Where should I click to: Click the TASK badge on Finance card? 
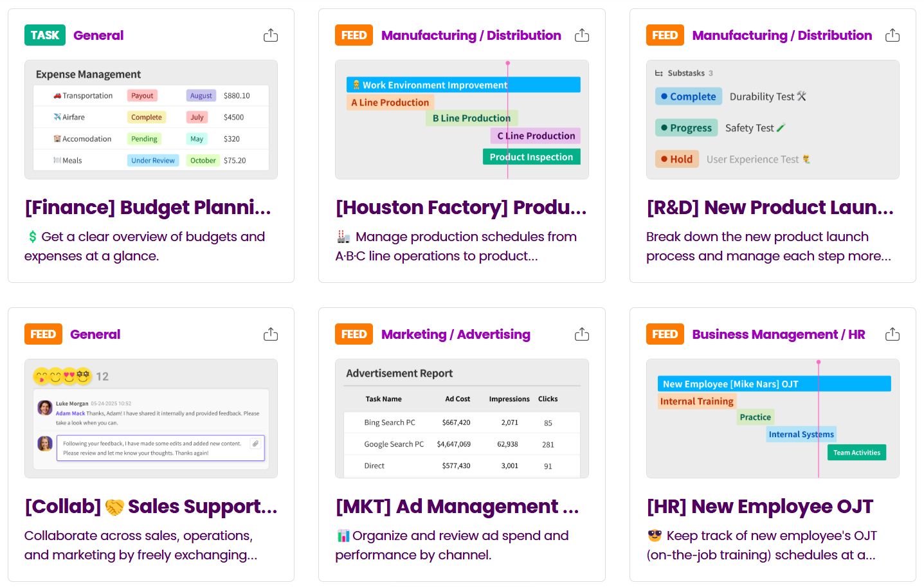tap(45, 35)
